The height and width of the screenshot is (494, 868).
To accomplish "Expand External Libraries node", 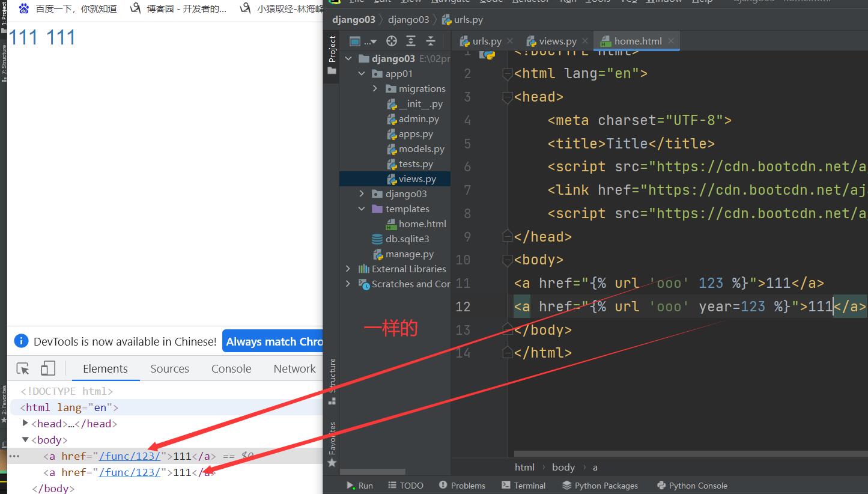I will pos(348,269).
